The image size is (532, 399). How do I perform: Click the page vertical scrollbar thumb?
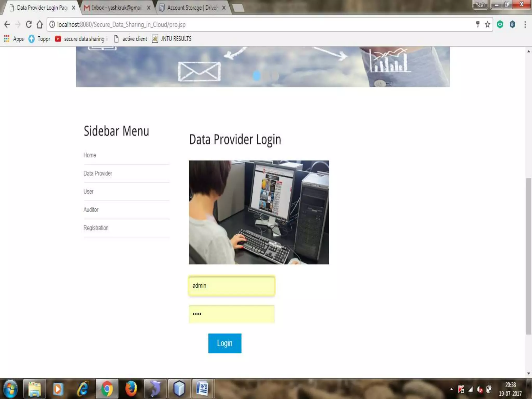click(528, 256)
